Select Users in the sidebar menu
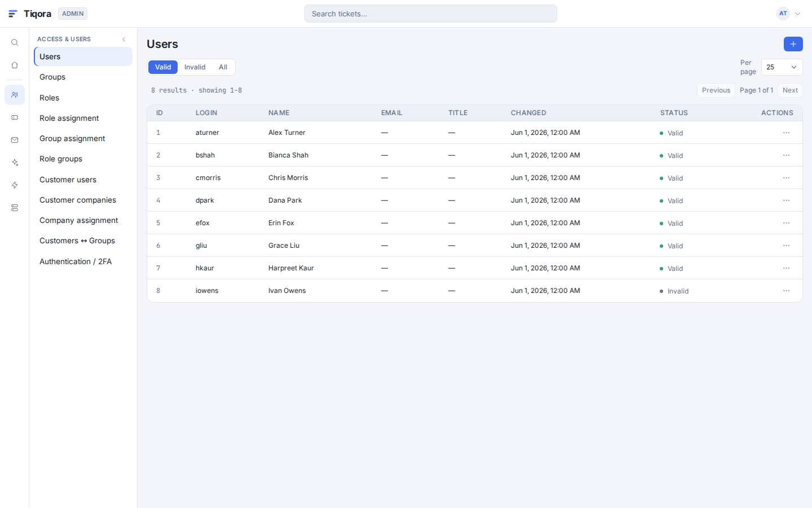The height and width of the screenshot is (508, 812). coord(83,56)
